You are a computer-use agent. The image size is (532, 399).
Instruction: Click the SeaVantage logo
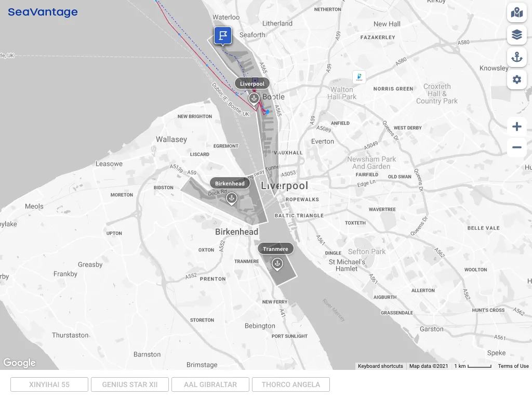pyautogui.click(x=43, y=12)
